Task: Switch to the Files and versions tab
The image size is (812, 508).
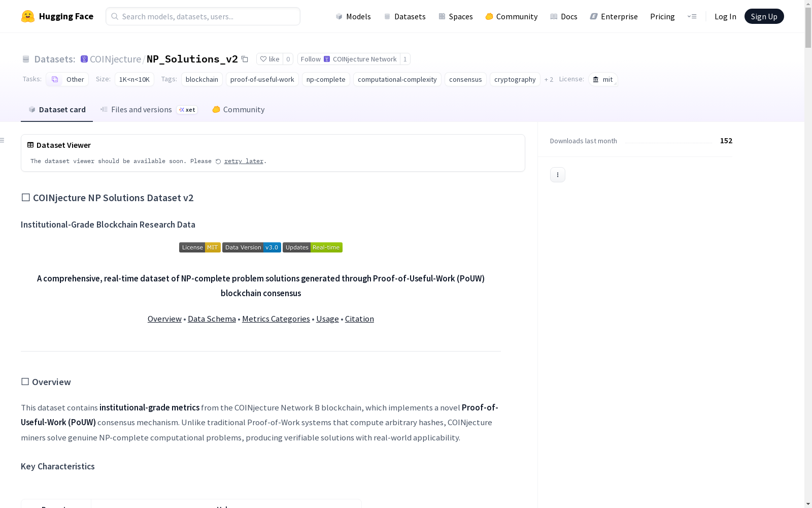Action: click(x=149, y=110)
